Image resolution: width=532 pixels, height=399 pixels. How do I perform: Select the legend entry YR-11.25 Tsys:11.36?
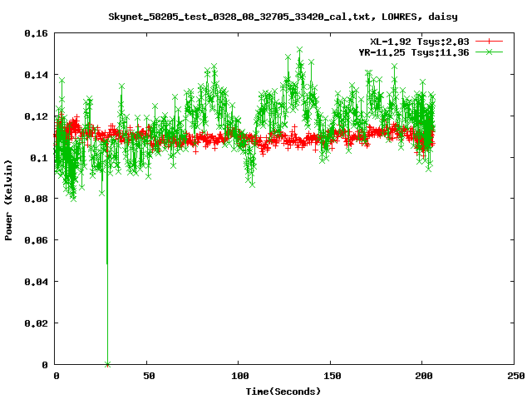point(414,52)
